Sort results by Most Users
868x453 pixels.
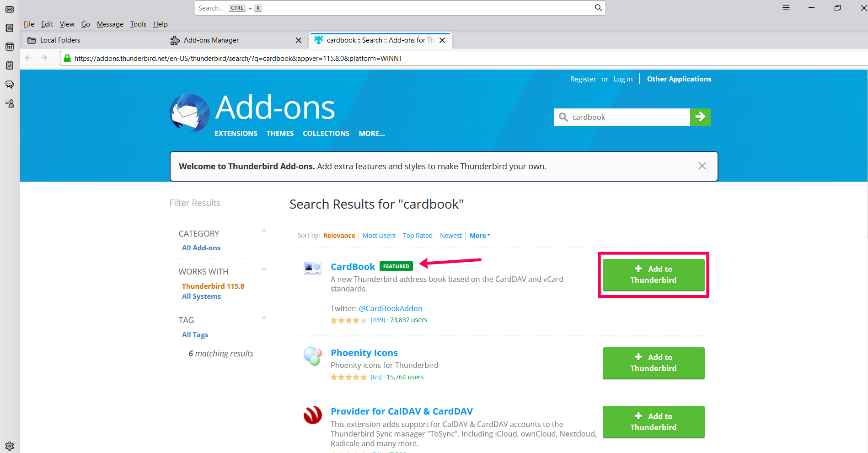tap(379, 236)
